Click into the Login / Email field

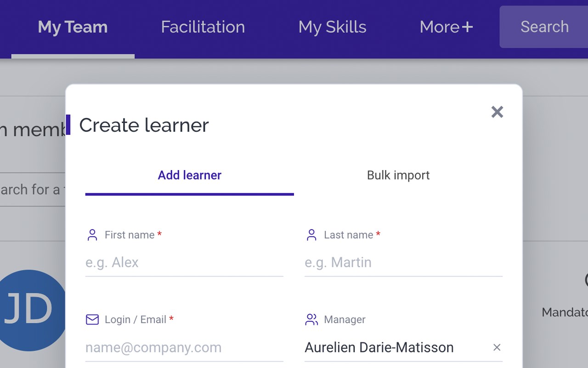[184, 347]
